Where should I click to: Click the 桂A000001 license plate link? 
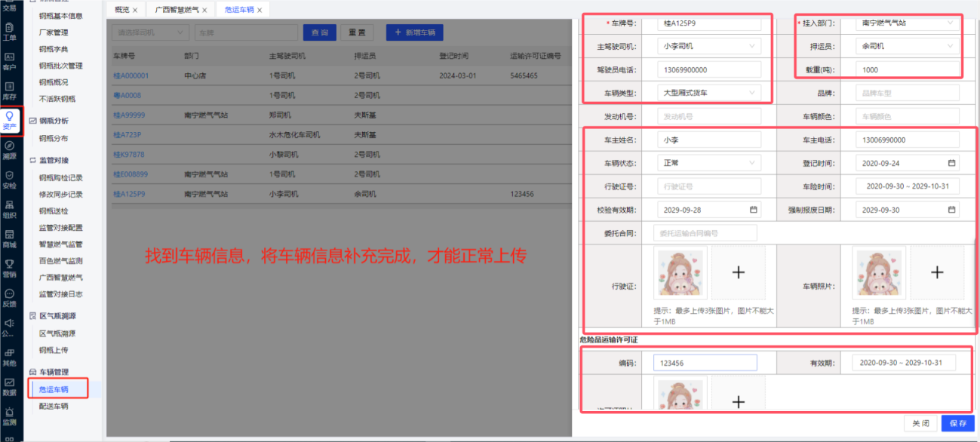click(131, 76)
